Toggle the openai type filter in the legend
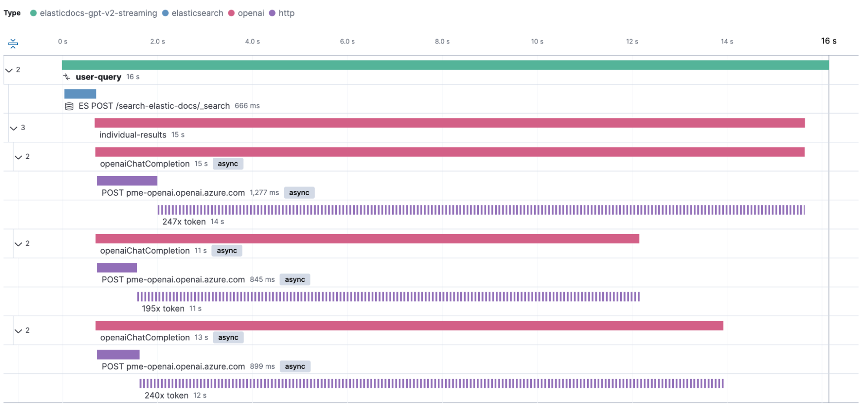This screenshot has height=409, width=868. click(232, 13)
